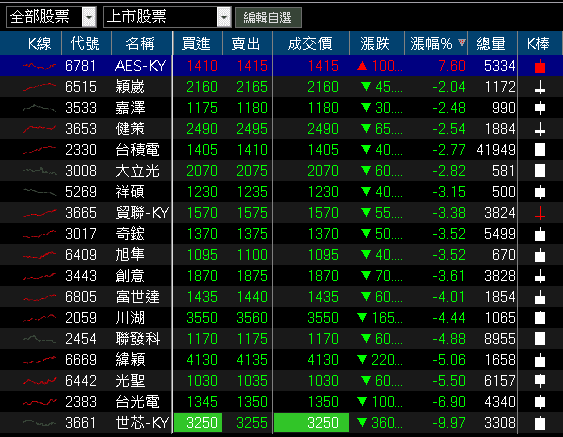Open the K-line sparkline for 3665 貿聯-KY
This screenshot has width=563, height=437.
(x=39, y=213)
